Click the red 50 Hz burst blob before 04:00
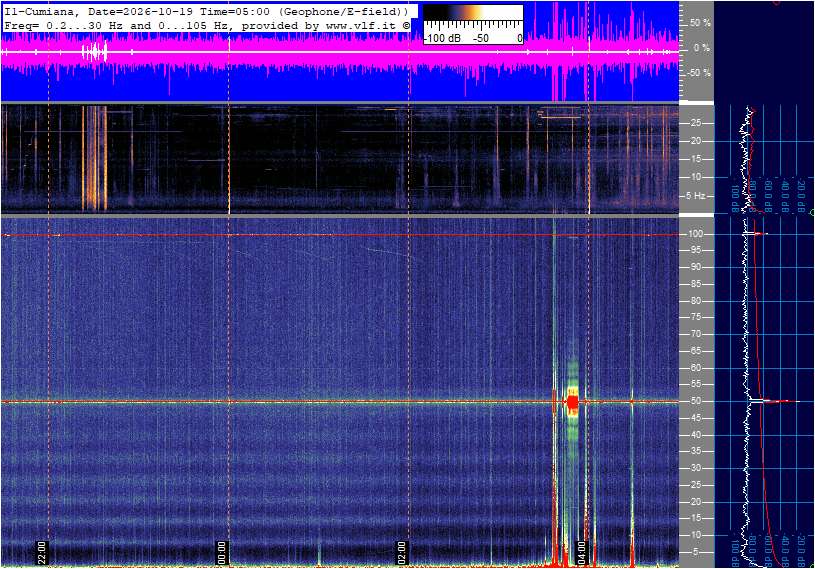 (573, 402)
